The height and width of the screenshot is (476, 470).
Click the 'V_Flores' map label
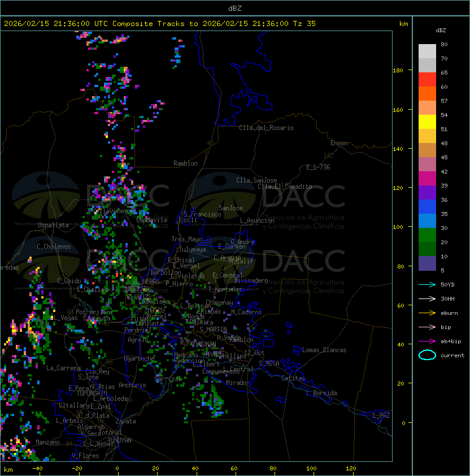click(x=85, y=456)
